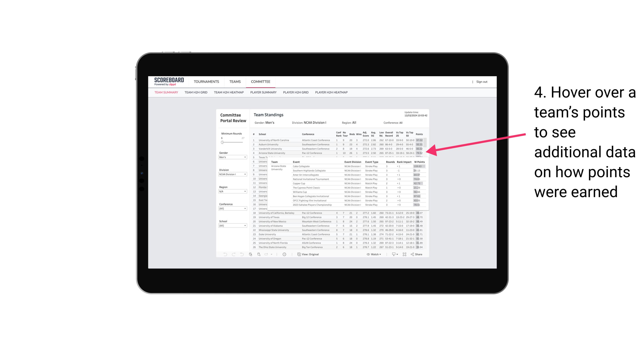Screen dimensions: 644x346
Task: Click the Watch dropdown arrow button
Action: coord(380,254)
